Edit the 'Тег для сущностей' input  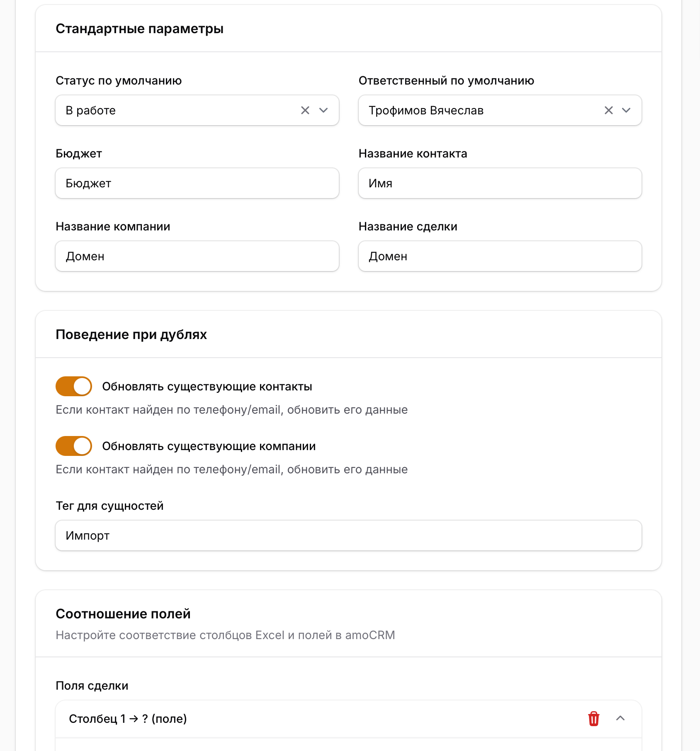click(348, 535)
